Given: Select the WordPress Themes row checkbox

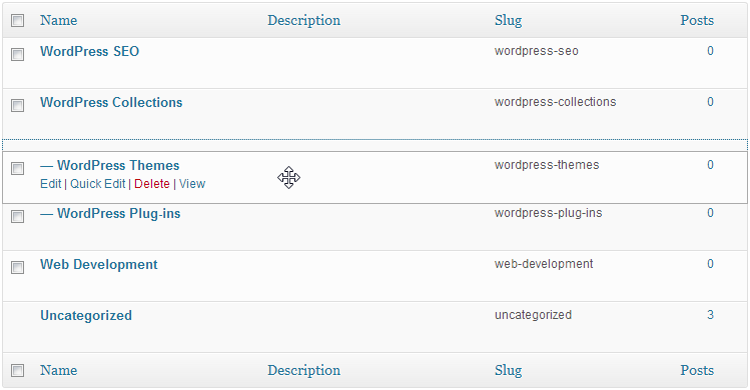Looking at the screenshot, I should point(18,168).
